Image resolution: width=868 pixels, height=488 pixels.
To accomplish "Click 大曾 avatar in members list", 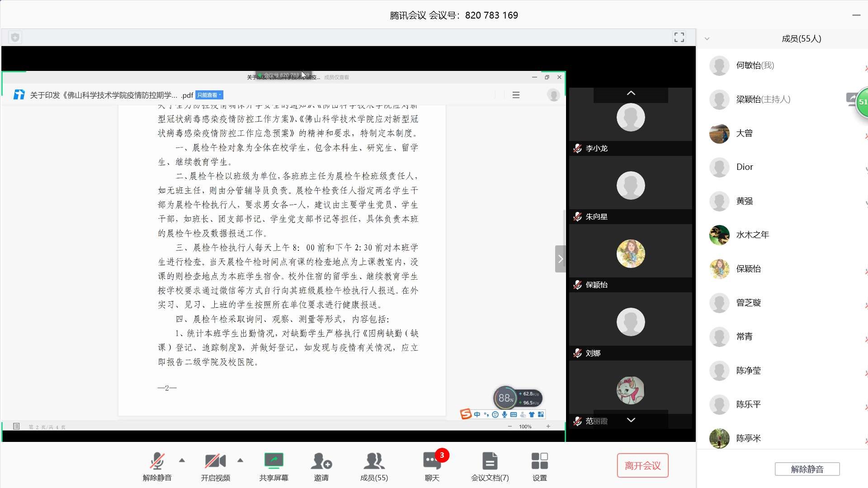I will (x=719, y=133).
